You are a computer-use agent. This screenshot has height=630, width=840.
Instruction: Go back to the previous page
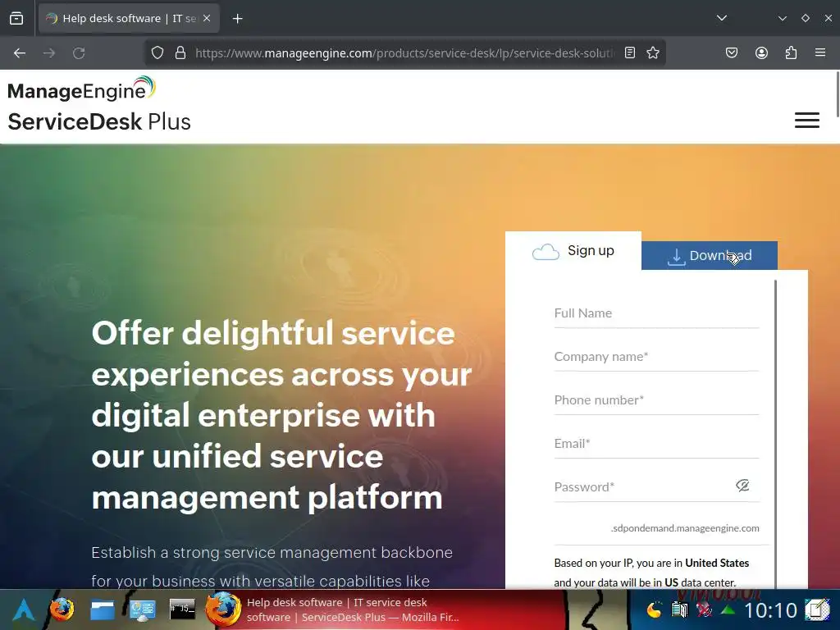[20, 53]
